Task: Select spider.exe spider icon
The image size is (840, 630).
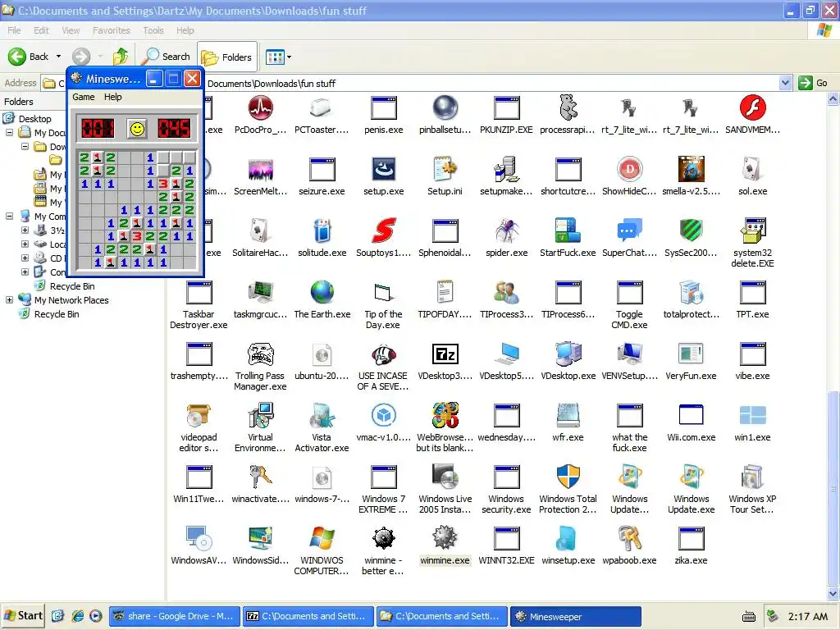Action: click(506, 231)
